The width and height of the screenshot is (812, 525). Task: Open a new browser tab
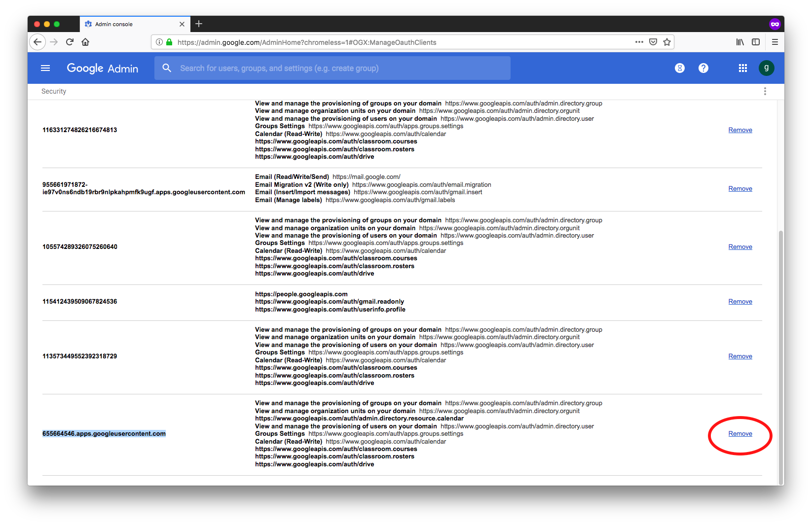[x=199, y=24]
